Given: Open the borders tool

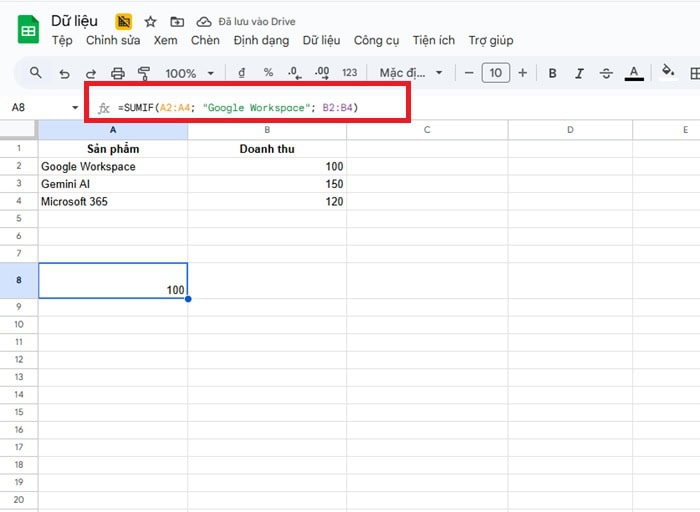Looking at the screenshot, I should [x=695, y=73].
